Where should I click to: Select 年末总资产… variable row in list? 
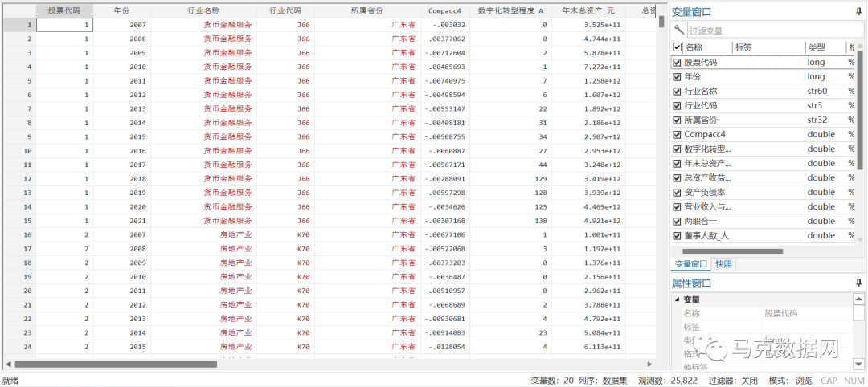click(x=764, y=164)
